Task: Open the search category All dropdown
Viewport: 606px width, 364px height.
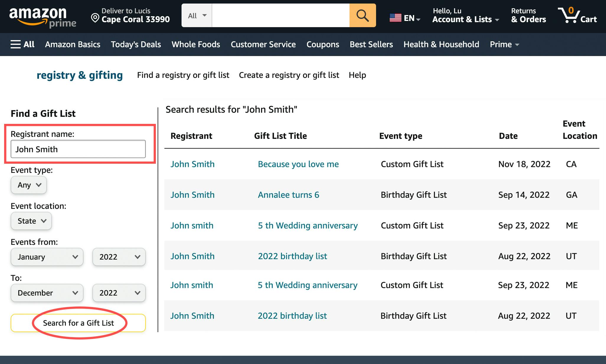Action: pos(197,16)
